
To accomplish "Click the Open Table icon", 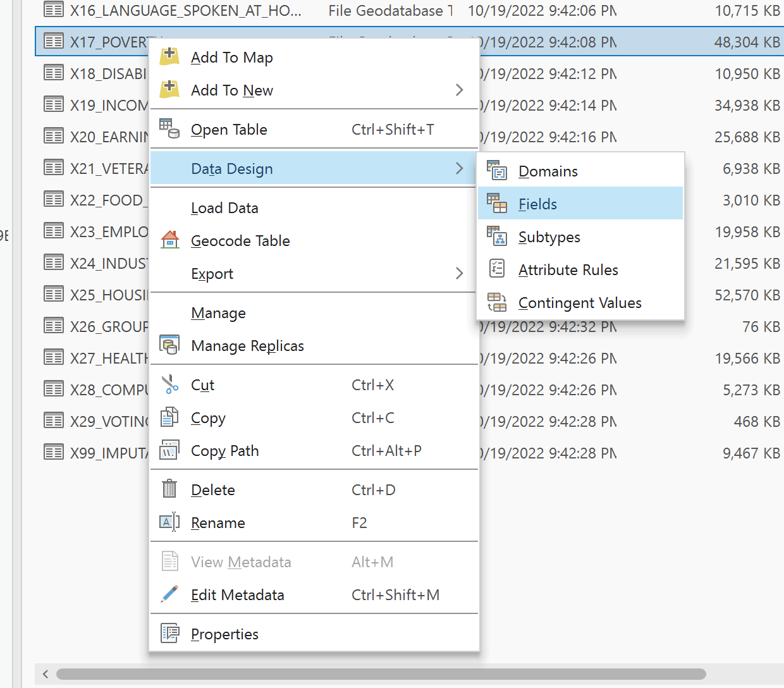I will pyautogui.click(x=169, y=129).
